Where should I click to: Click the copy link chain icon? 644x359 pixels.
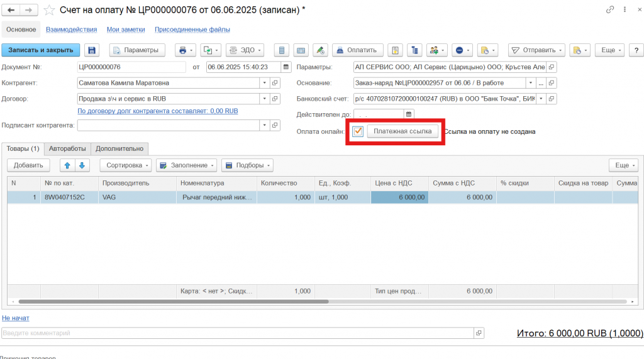(609, 10)
